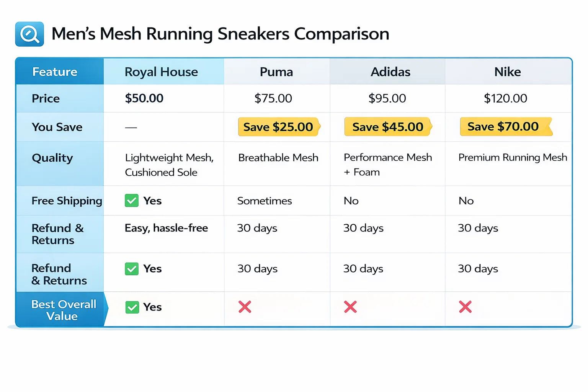The width and height of the screenshot is (588, 392).
Task: Select the Royal House column header
Action: (x=161, y=72)
